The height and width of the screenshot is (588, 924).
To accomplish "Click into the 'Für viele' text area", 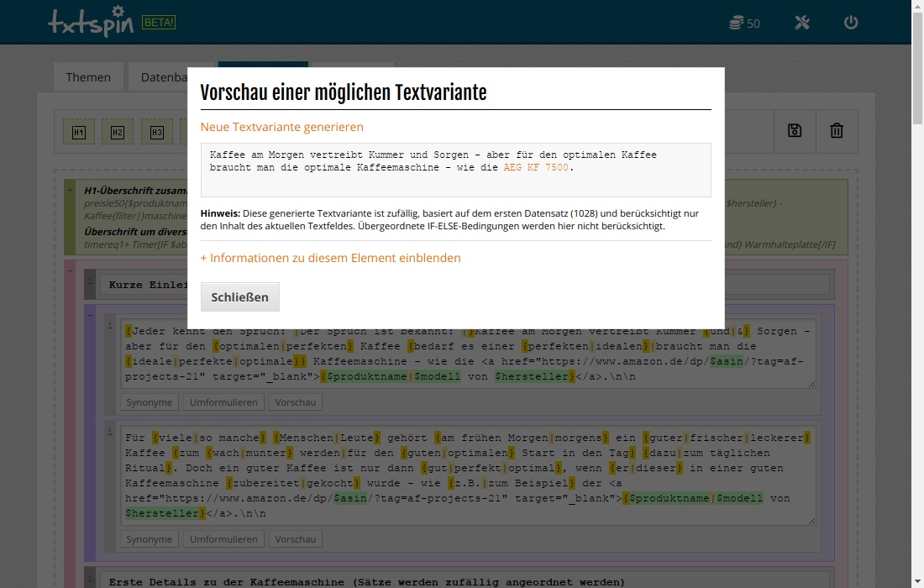I will pyautogui.click(x=467, y=475).
